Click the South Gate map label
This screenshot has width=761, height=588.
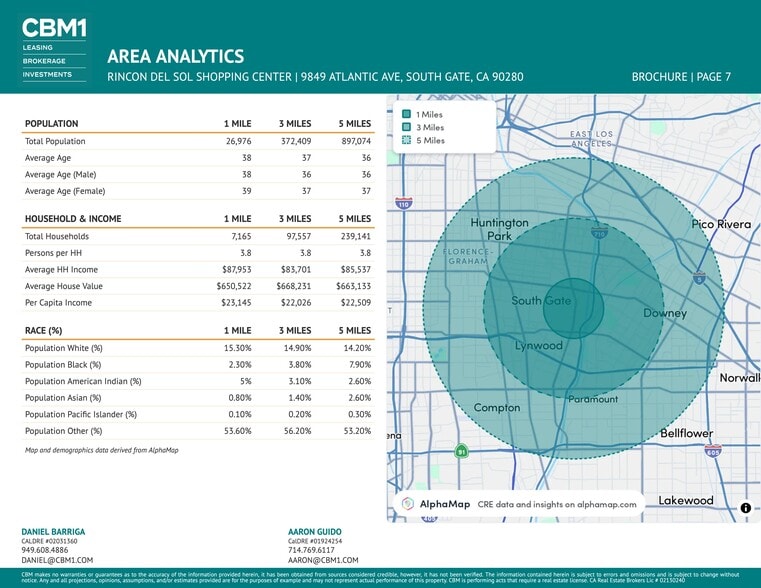541,301
